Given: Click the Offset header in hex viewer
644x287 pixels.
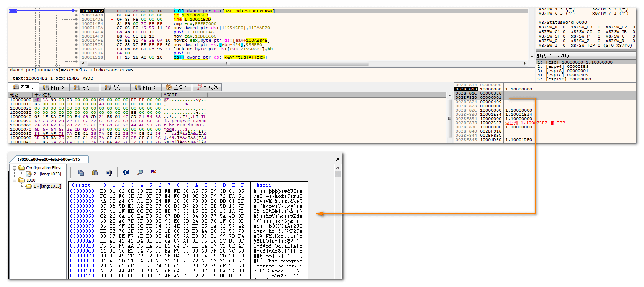Looking at the screenshot, I should coord(81,185).
